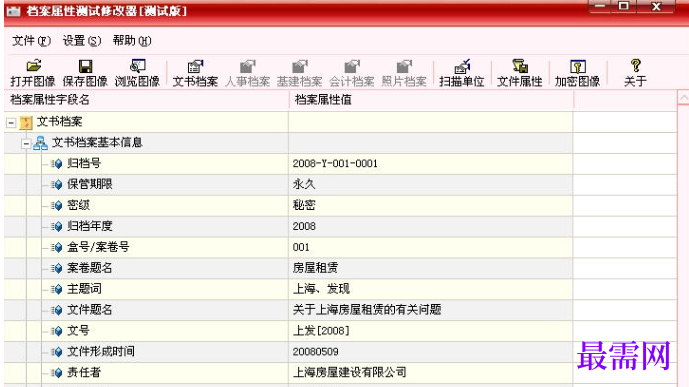Select the 案卷题名 tree row label
689x387 pixels.
tap(90, 268)
